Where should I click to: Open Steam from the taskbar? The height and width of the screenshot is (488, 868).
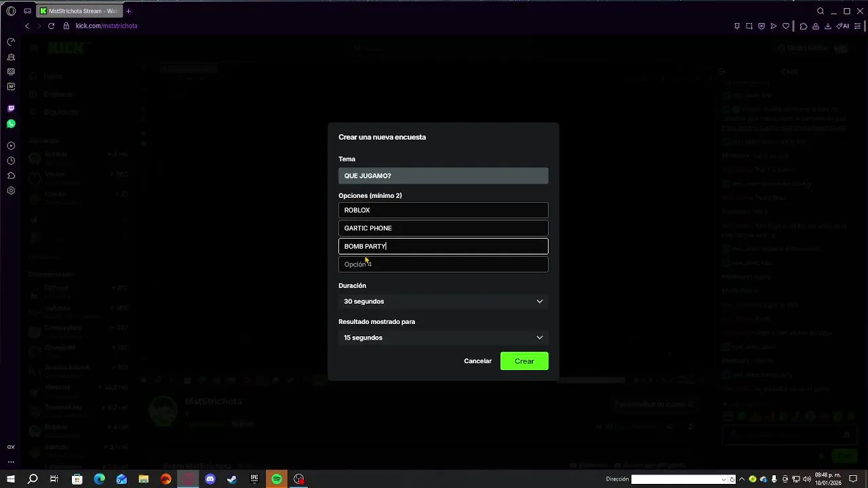232,479
